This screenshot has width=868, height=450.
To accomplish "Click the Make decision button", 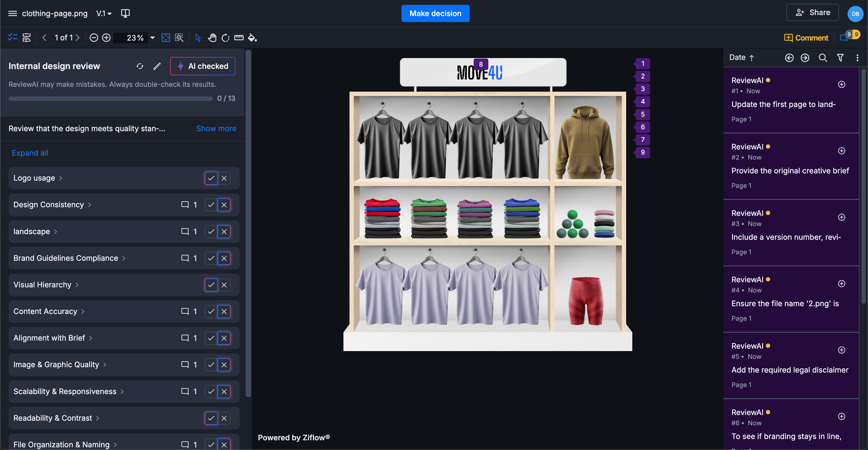I will (x=435, y=13).
